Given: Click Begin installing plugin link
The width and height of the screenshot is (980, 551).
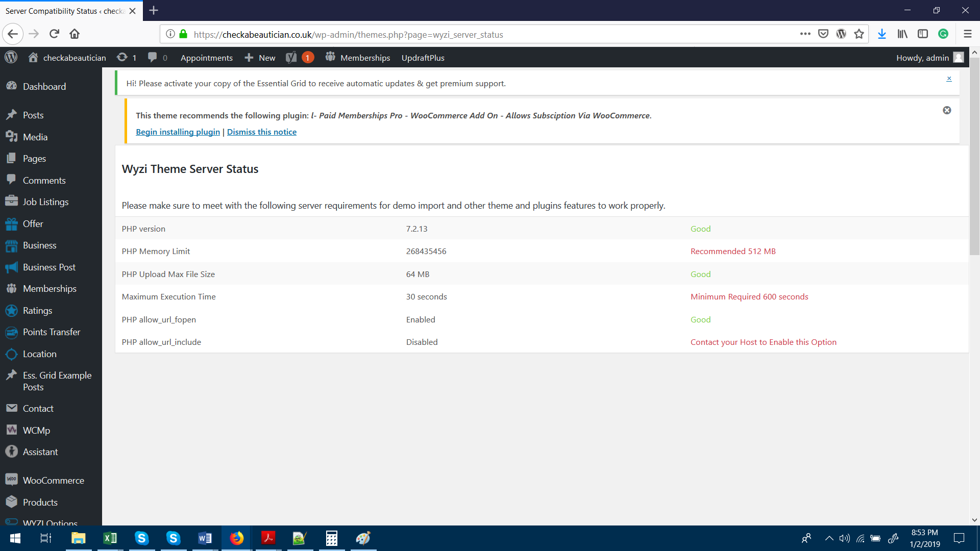Looking at the screenshot, I should point(177,132).
